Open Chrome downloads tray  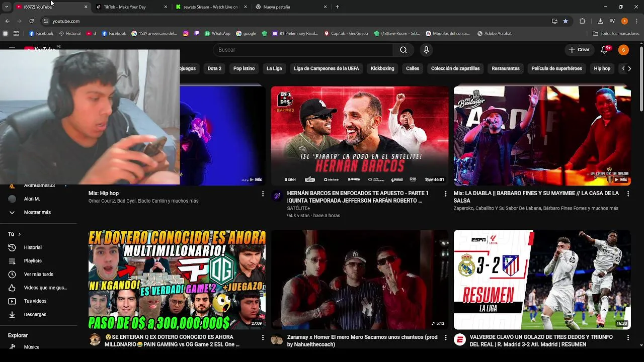(600, 21)
